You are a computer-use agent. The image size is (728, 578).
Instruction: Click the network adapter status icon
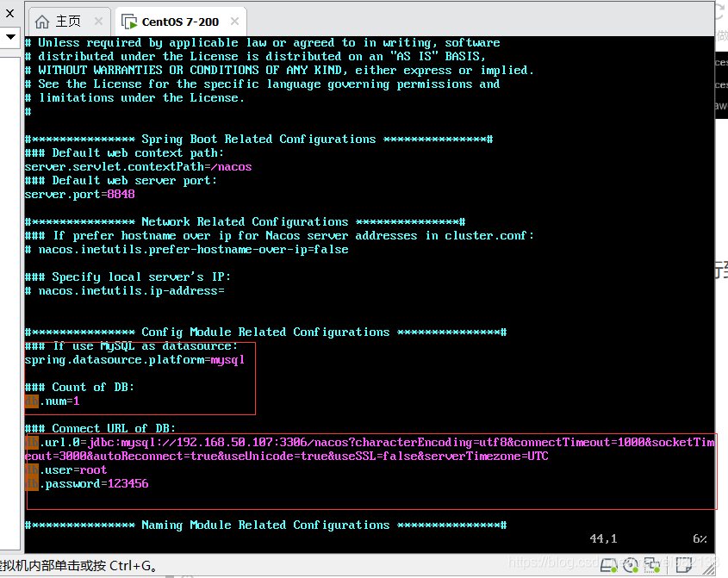click(x=652, y=565)
